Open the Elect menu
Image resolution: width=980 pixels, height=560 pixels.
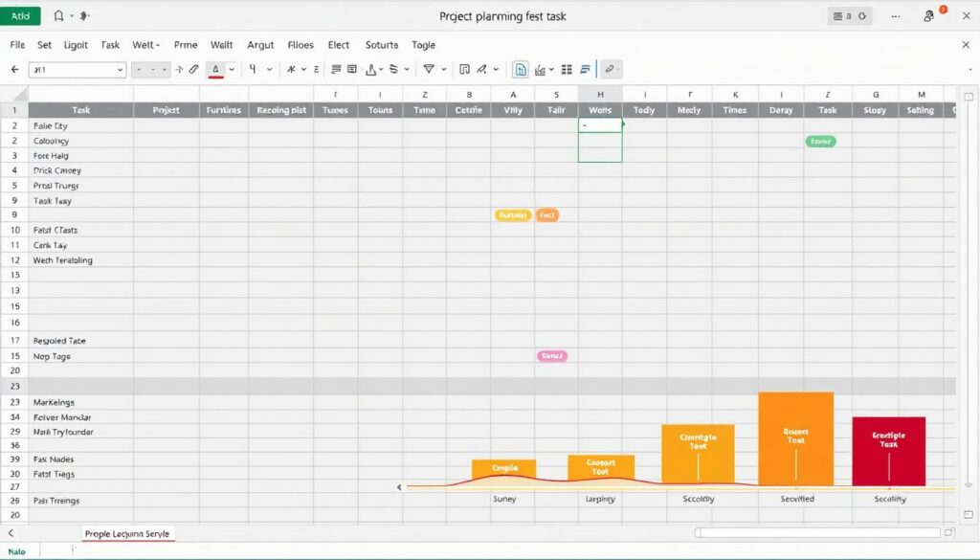[x=339, y=45]
